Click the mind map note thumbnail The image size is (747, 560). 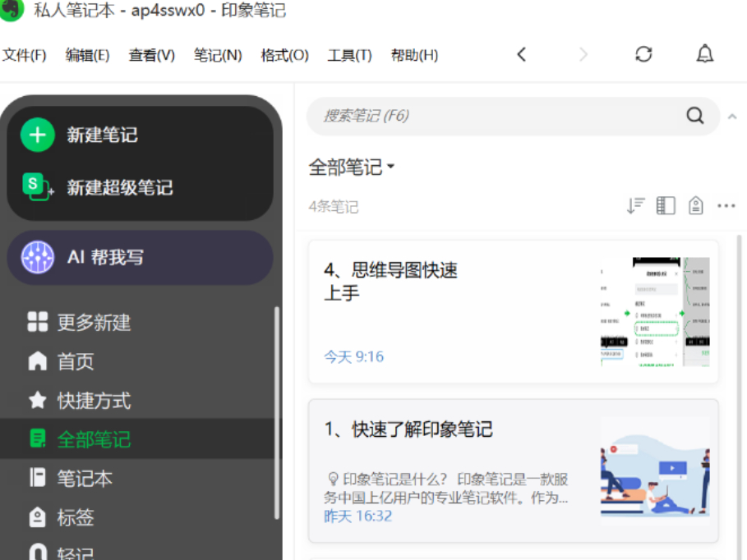(655, 312)
